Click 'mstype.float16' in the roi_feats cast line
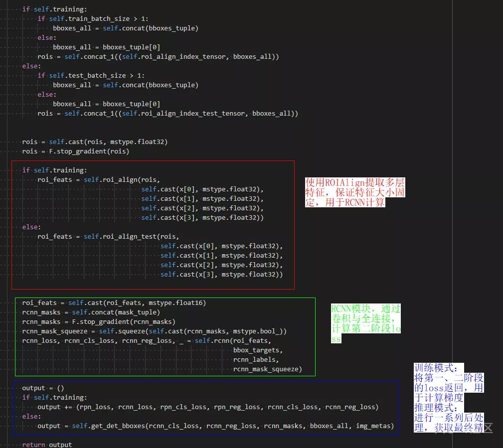This screenshot has width=503, height=448. point(175,303)
